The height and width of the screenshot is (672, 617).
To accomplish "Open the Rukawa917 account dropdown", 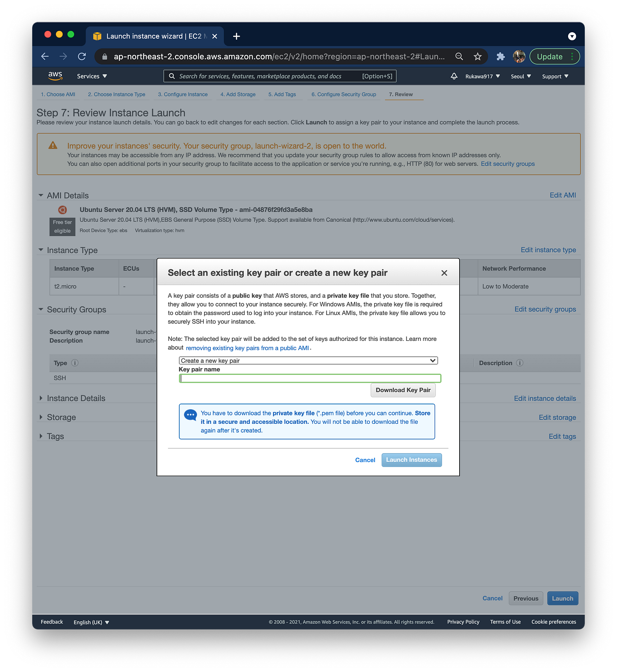I will [x=483, y=76].
